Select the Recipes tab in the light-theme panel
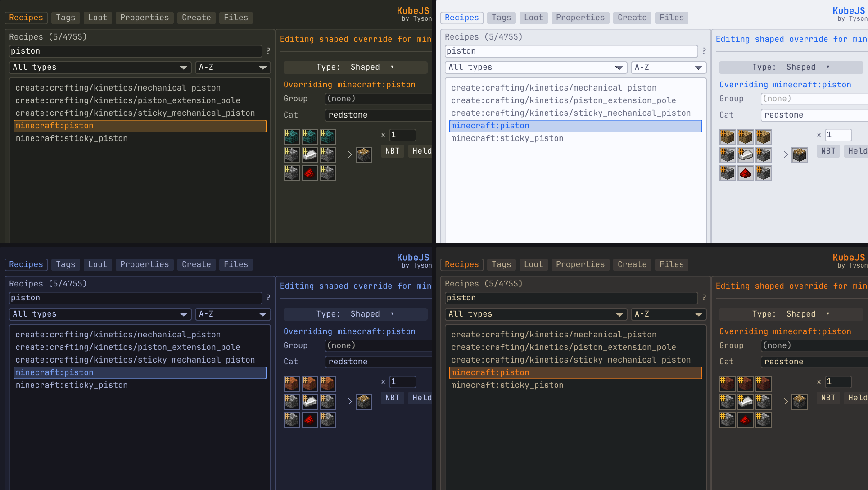 click(462, 18)
